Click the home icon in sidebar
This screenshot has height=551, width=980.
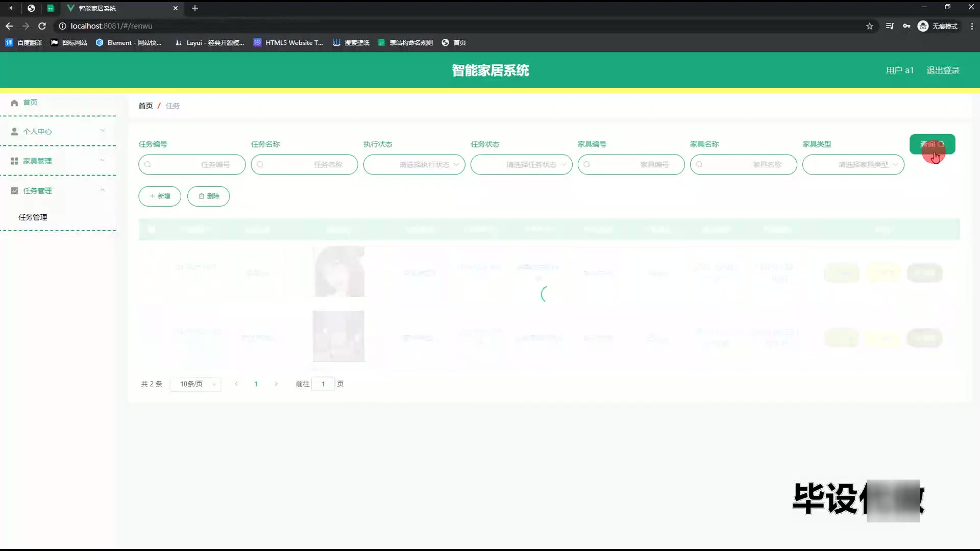coord(14,103)
